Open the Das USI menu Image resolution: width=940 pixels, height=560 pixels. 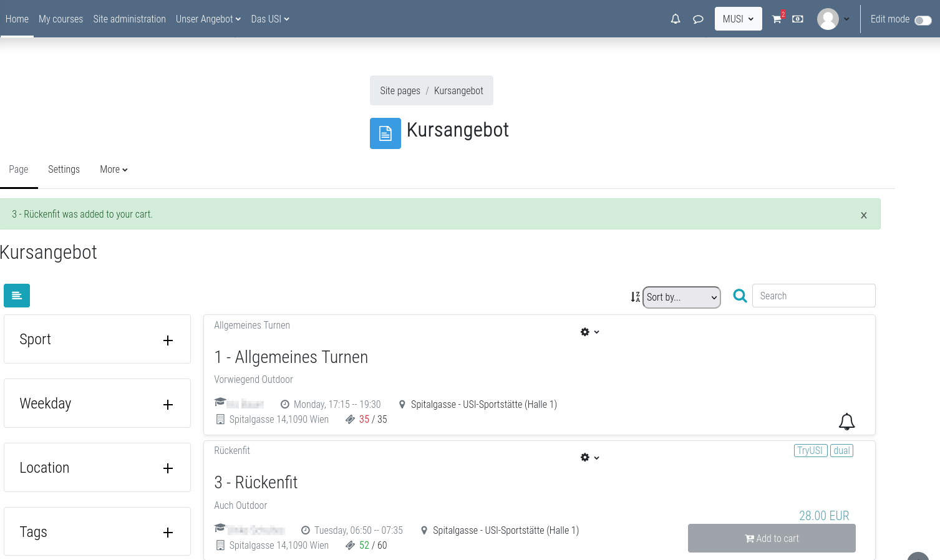tap(270, 19)
